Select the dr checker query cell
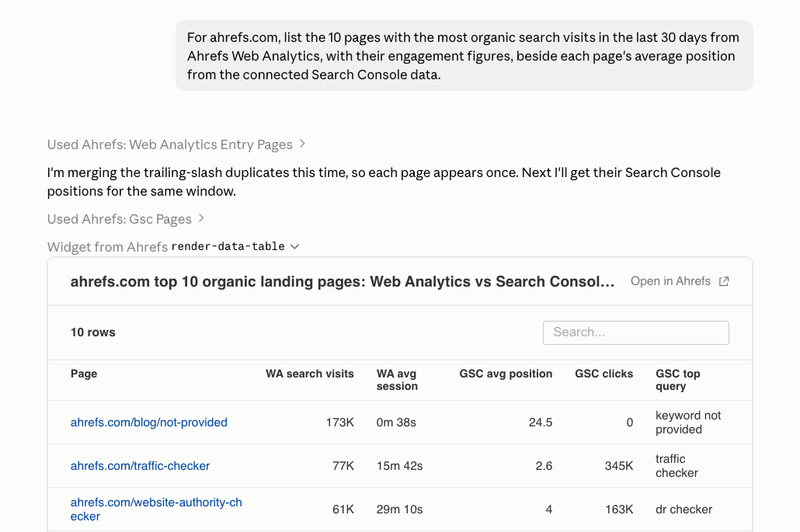 pos(683,509)
